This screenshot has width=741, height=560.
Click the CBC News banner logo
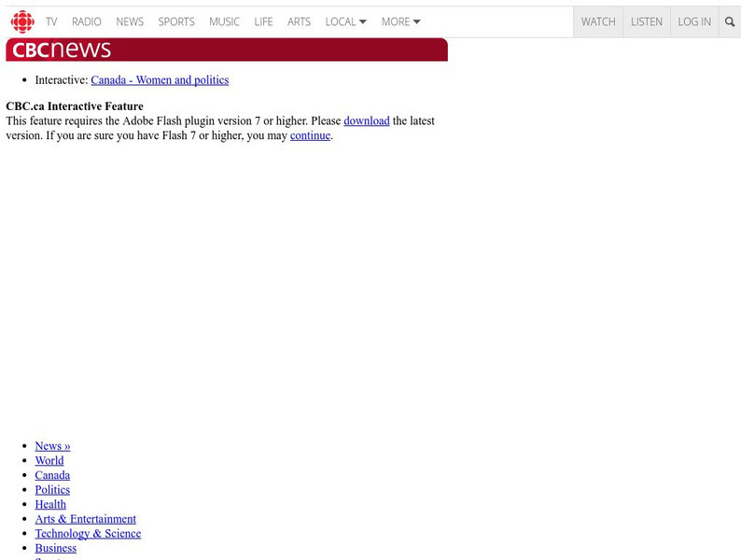click(x=62, y=49)
